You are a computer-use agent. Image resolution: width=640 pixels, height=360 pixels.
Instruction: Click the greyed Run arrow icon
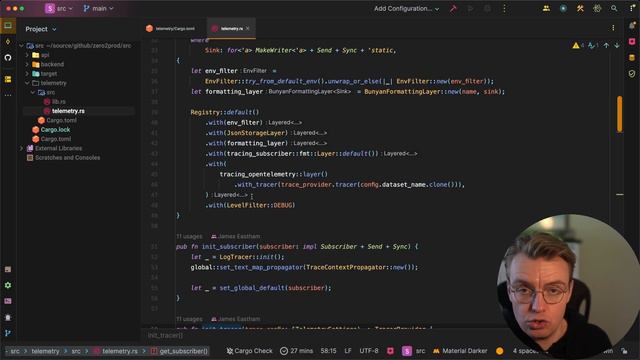tap(470, 8)
